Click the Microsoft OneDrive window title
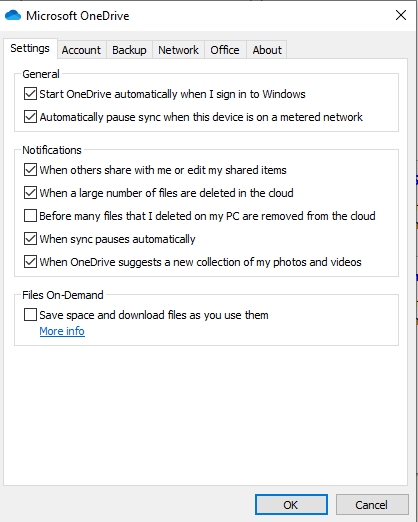The width and height of the screenshot is (418, 522). pos(78,16)
